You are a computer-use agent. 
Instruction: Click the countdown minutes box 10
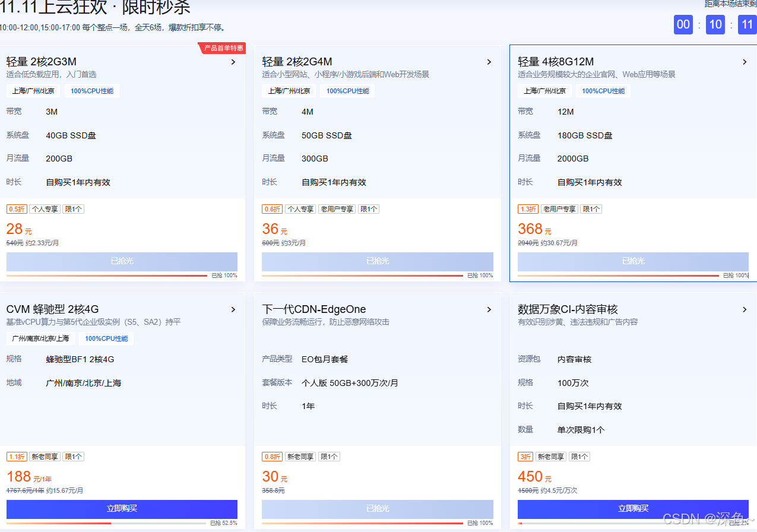715,24
